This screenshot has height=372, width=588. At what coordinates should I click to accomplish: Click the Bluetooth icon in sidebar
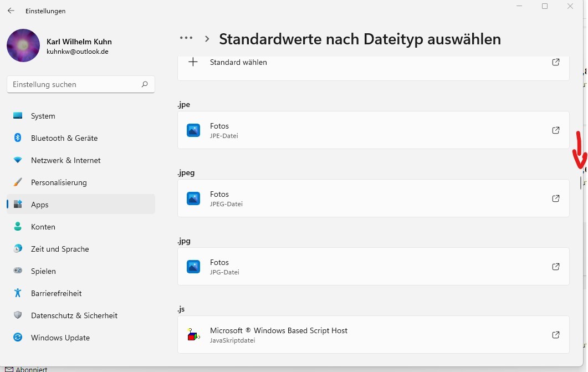click(x=18, y=137)
